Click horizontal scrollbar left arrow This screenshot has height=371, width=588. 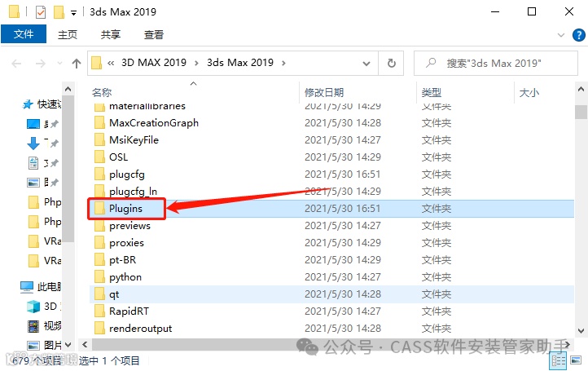pyautogui.click(x=85, y=344)
